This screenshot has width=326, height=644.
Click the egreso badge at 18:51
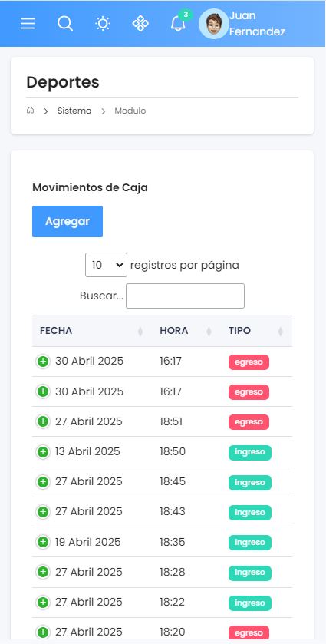click(x=249, y=422)
